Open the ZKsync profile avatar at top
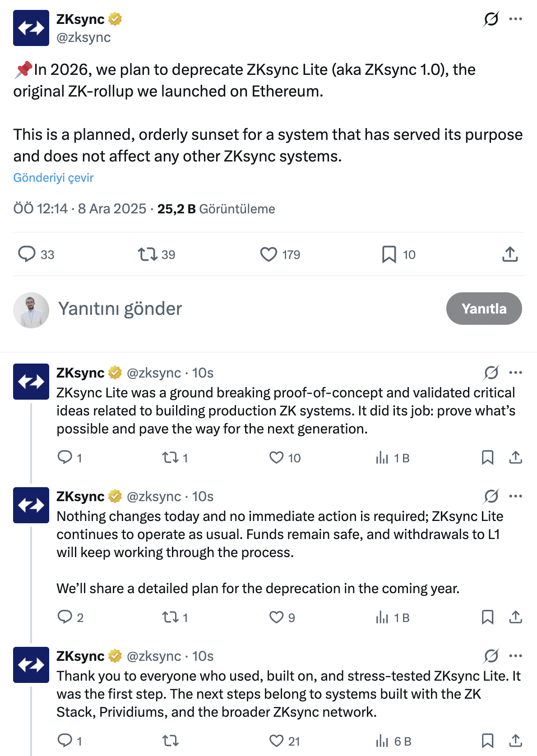 pos(31,28)
